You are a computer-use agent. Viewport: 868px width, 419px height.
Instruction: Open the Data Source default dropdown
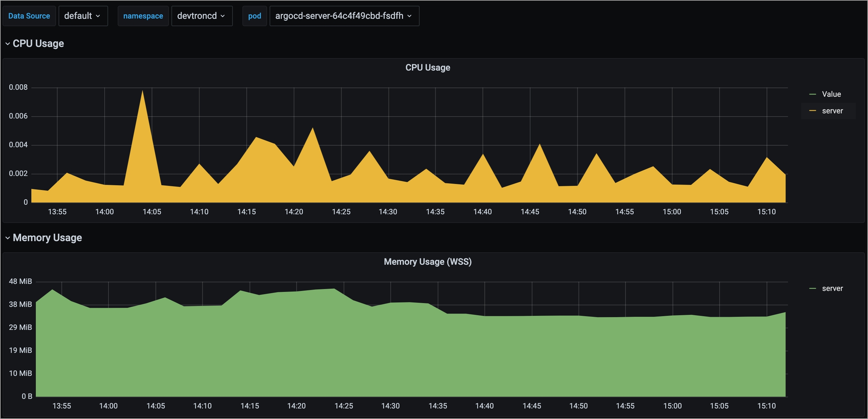click(83, 16)
